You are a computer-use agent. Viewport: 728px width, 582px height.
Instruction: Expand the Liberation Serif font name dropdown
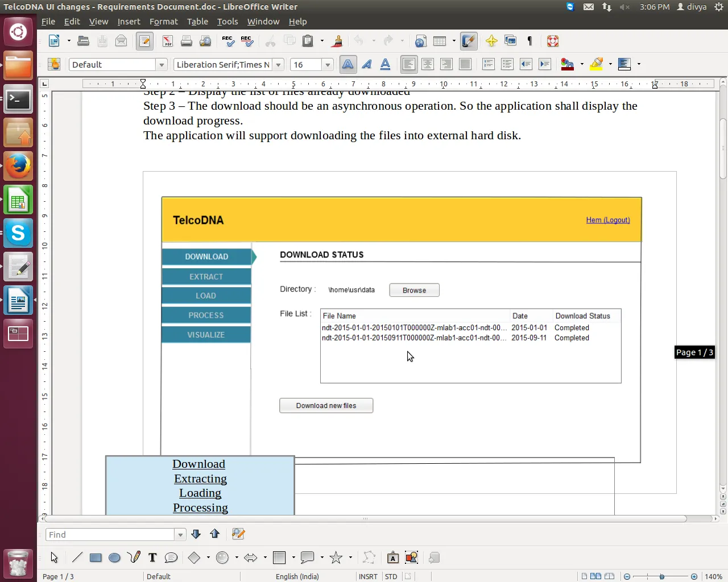pyautogui.click(x=278, y=65)
